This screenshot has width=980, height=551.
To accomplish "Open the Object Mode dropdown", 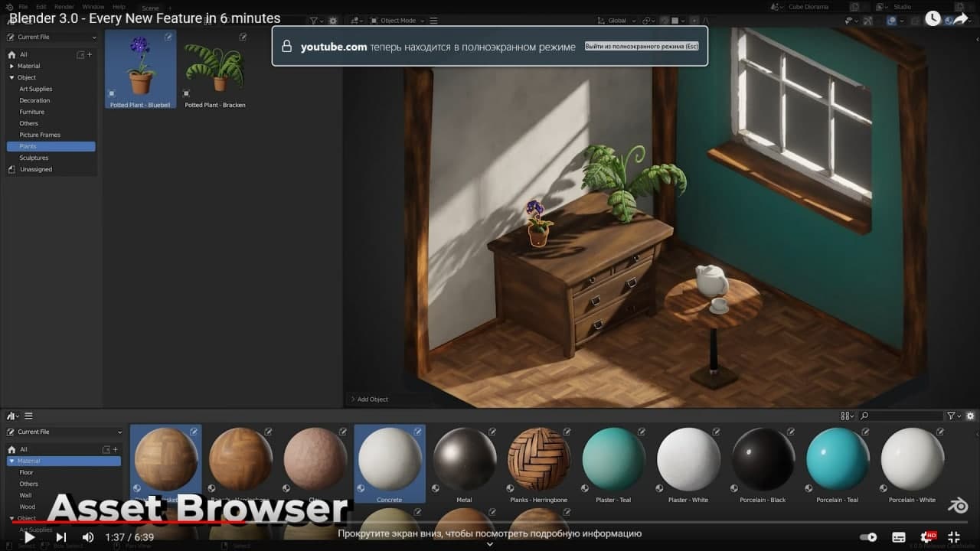I will 399,21.
